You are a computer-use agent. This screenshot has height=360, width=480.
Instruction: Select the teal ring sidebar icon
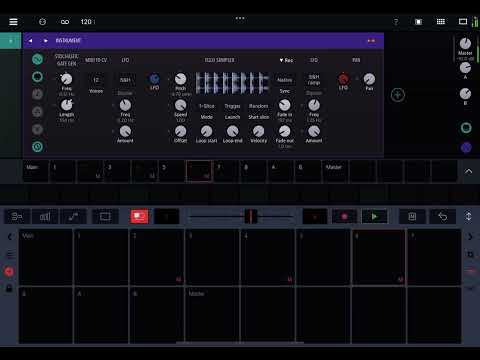coord(37,77)
